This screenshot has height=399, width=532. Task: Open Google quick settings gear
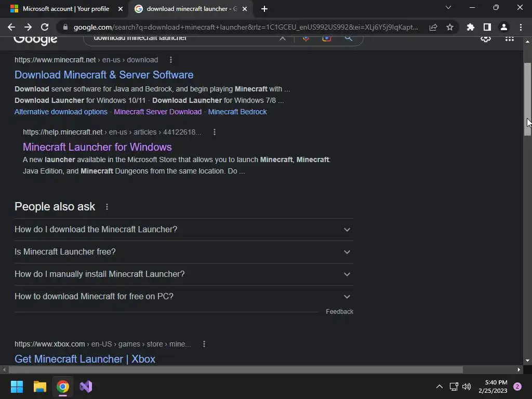486,38
